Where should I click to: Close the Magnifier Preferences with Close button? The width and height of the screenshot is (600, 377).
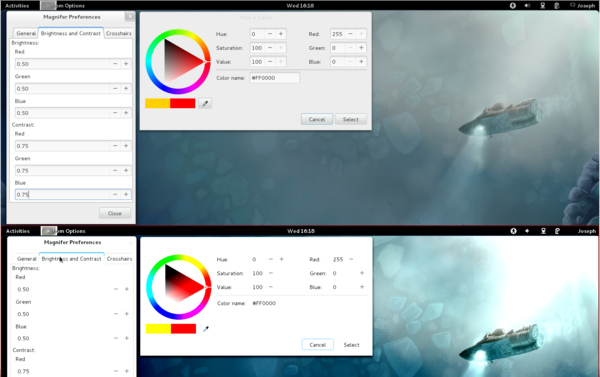click(x=115, y=214)
